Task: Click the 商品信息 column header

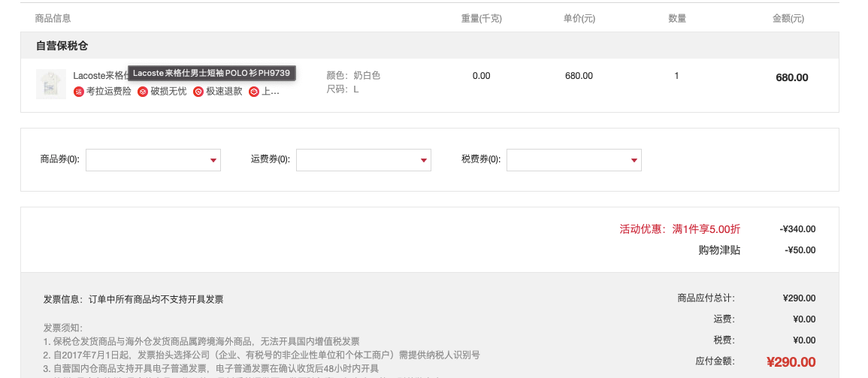Action: [x=53, y=18]
